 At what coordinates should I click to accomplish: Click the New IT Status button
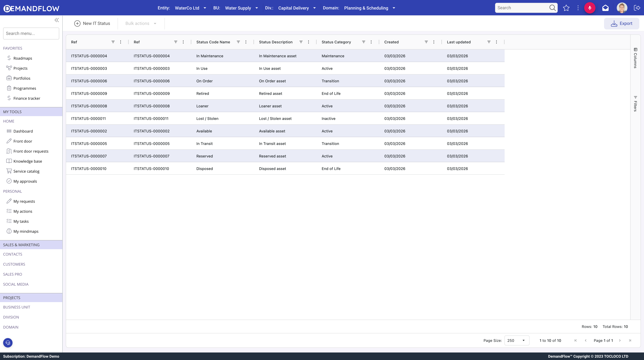point(92,23)
